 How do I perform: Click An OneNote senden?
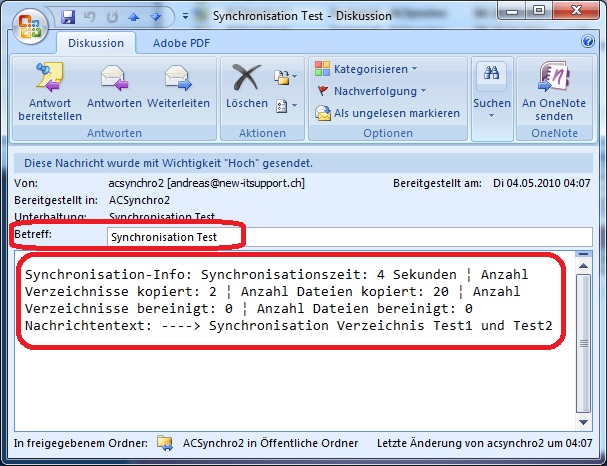[x=554, y=91]
